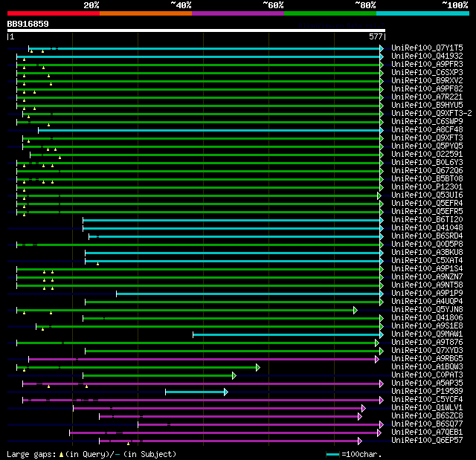Click the UniRef100_Q5PYQ5 entry

427,146
